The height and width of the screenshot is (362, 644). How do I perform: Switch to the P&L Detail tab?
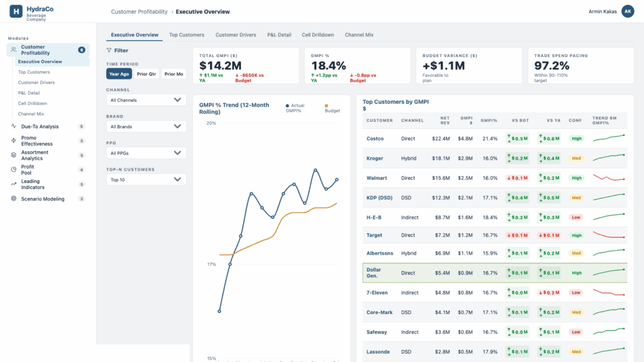tap(279, 35)
